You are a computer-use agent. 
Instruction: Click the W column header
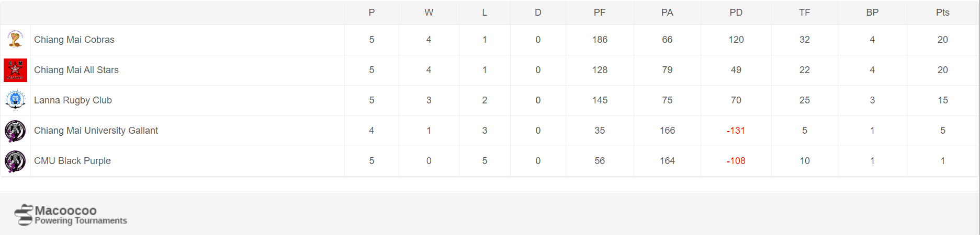429,13
